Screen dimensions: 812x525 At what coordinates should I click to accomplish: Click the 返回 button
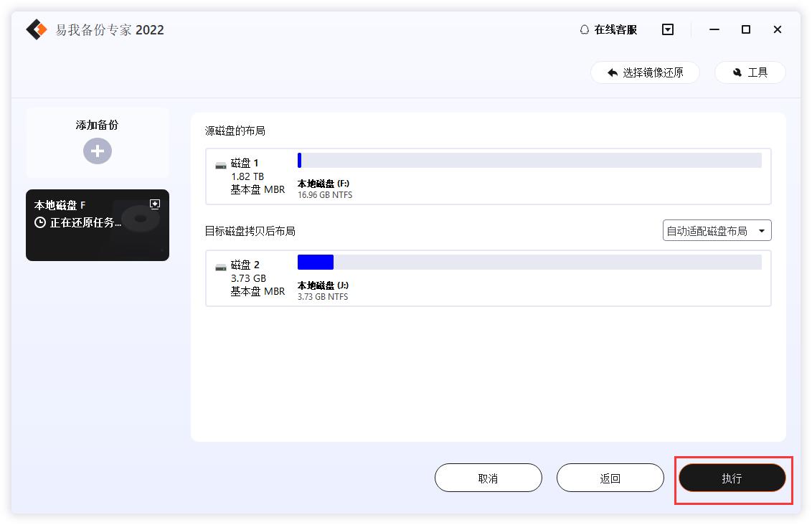coord(610,478)
